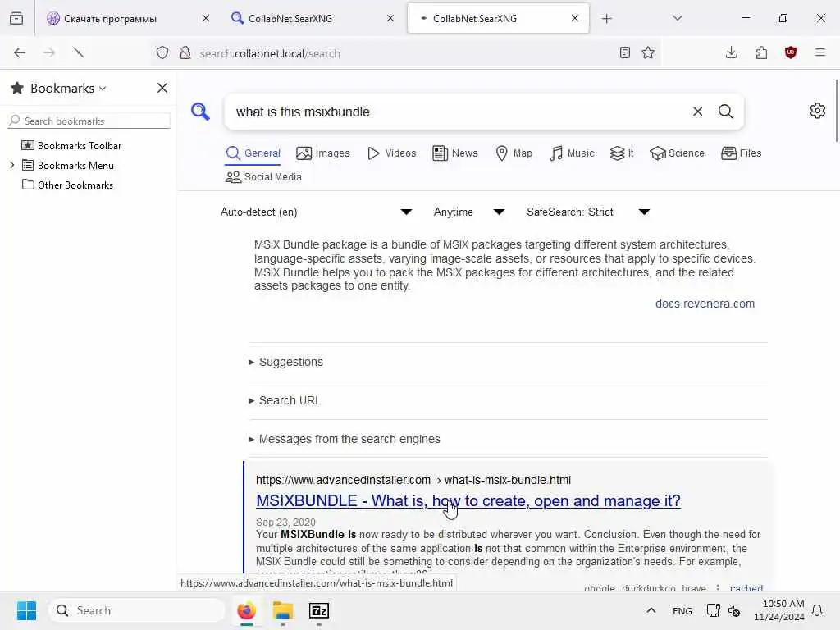
Task: Open File Explorer from the taskbar
Action: [x=283, y=610]
